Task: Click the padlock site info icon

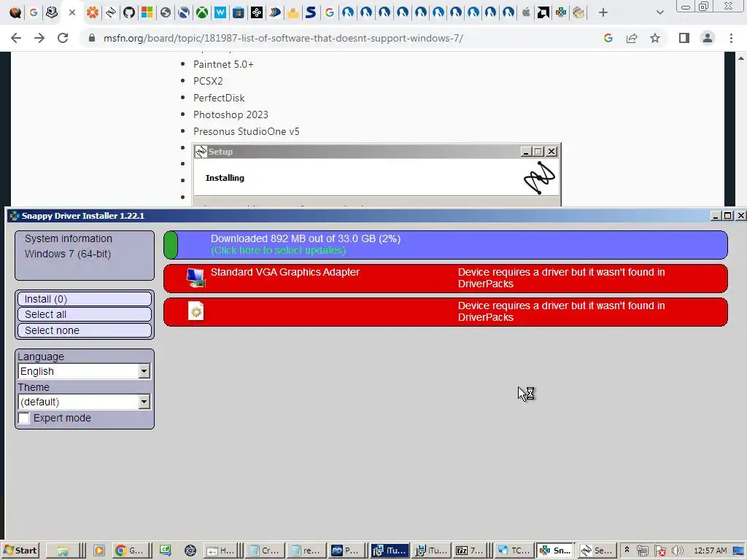Action: [92, 38]
